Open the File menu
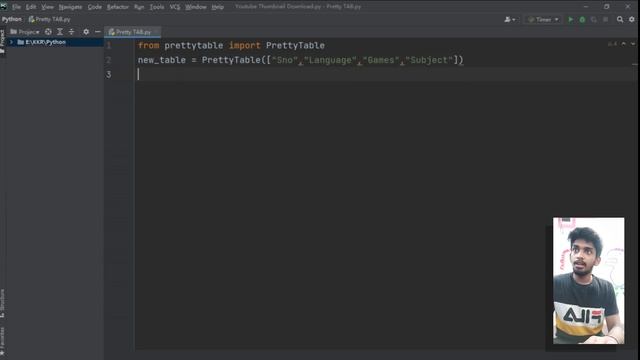This screenshot has width=640, height=360. 16,7
